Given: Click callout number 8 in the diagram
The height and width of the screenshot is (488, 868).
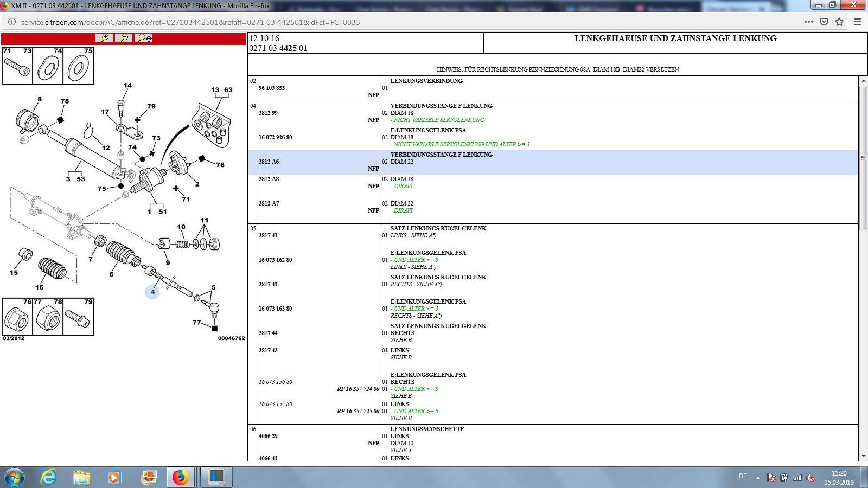Looking at the screenshot, I should point(40,99).
